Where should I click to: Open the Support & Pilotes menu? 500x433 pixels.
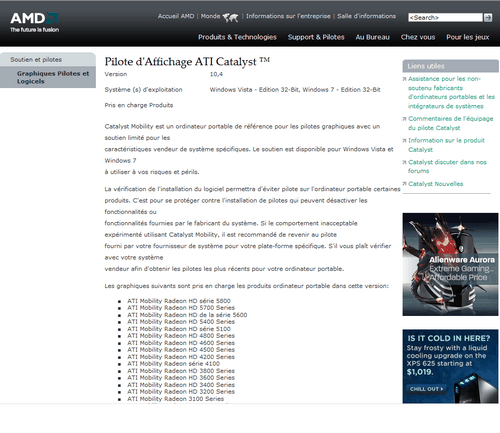tap(316, 37)
